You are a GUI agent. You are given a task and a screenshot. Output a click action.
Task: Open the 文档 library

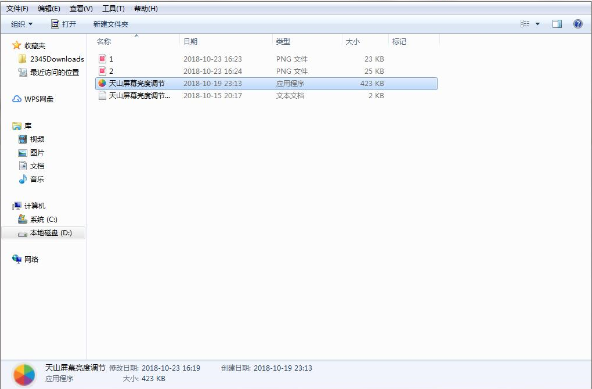(31, 166)
